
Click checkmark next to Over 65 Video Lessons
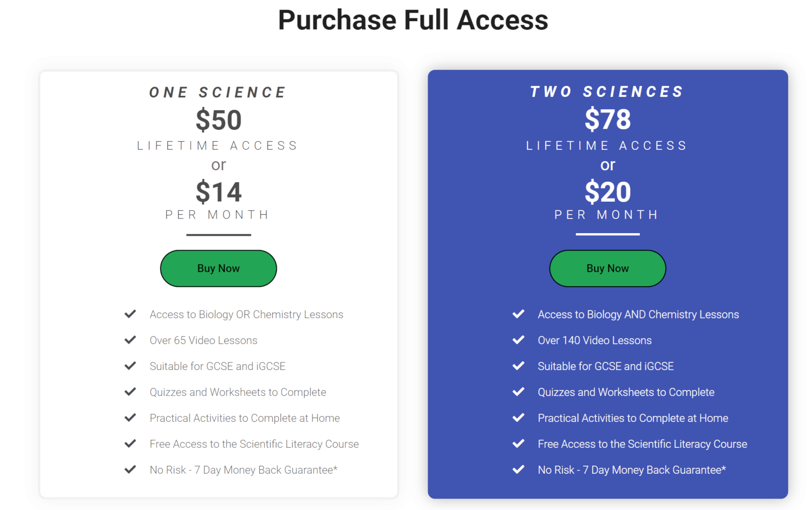coord(130,340)
